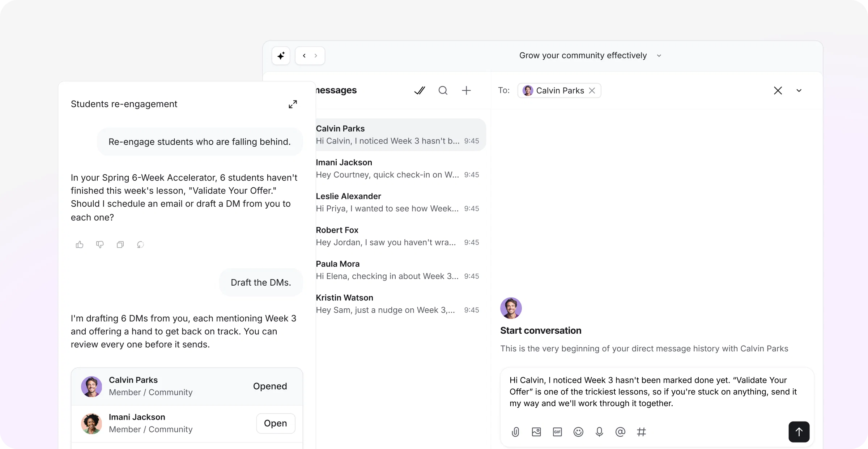Attach a file with the paperclip icon
868x449 pixels.
(x=515, y=432)
